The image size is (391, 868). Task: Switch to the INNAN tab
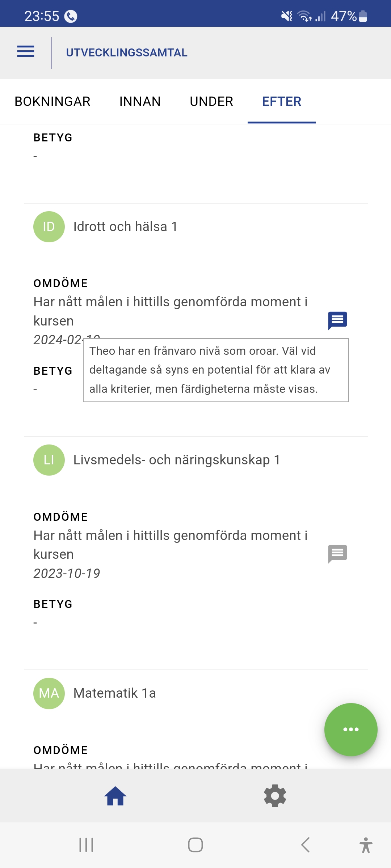click(140, 102)
